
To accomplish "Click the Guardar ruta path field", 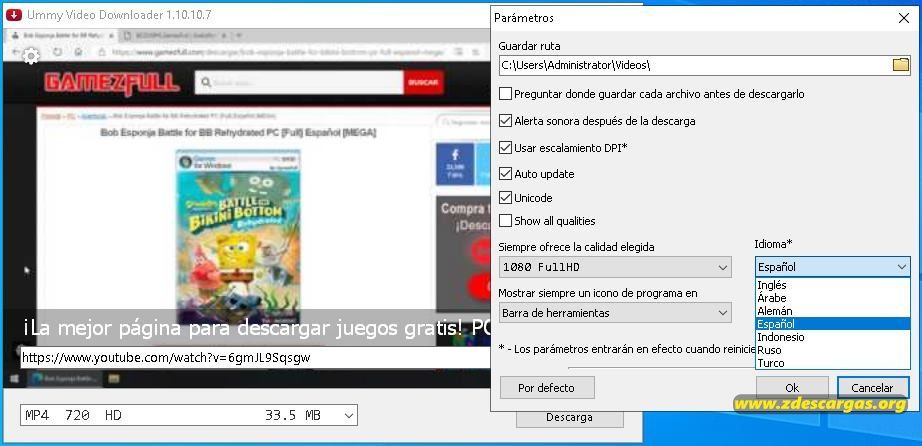I will point(695,65).
